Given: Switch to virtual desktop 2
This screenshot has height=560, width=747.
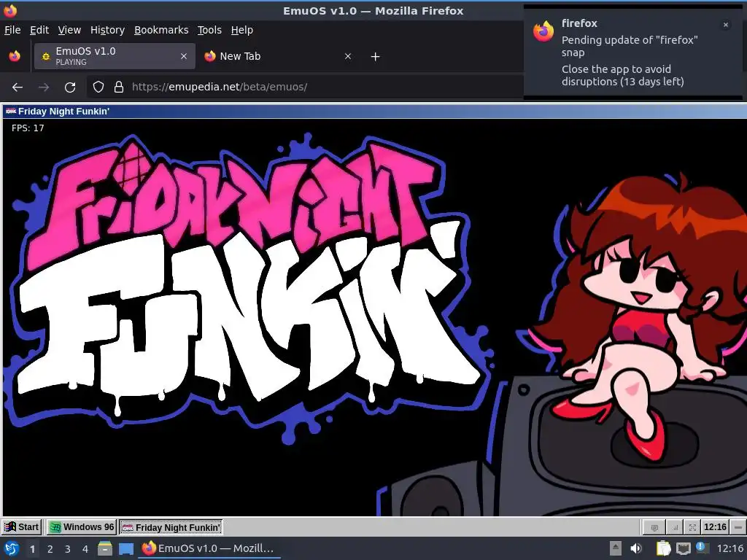Looking at the screenshot, I should (50, 549).
